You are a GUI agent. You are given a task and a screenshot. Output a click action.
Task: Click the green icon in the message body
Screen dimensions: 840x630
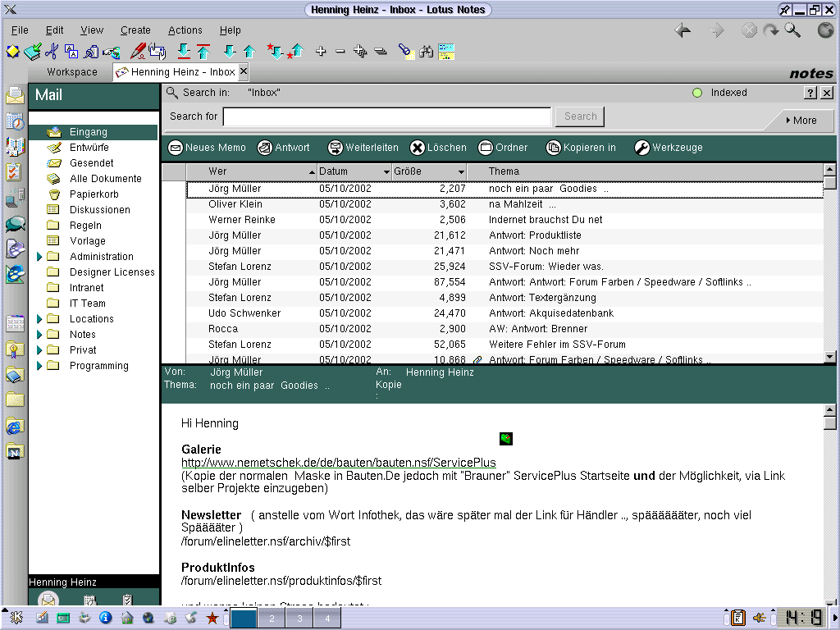coord(505,439)
